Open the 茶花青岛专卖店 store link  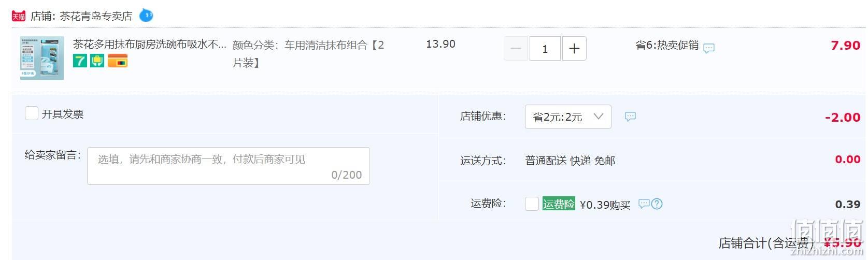click(x=96, y=16)
